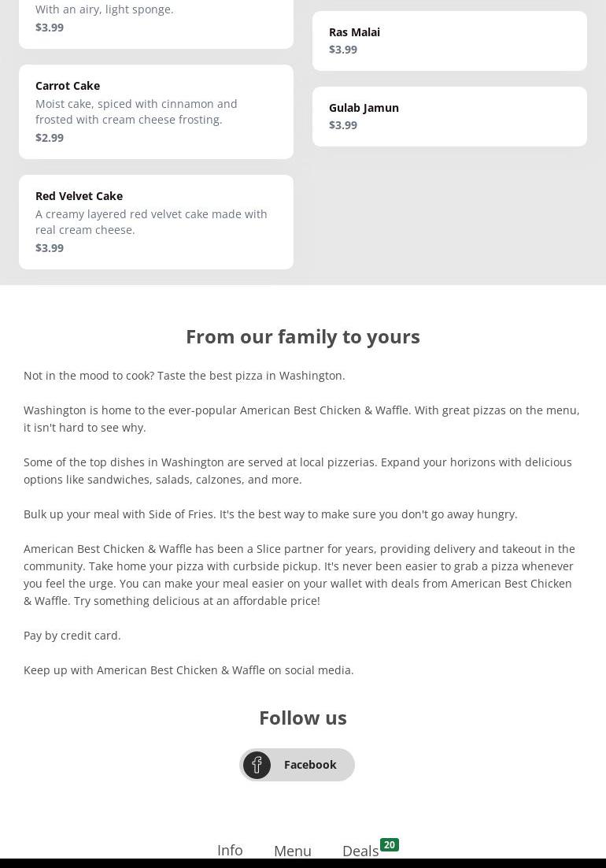Click the Red Velvet Cake description

pyautogui.click(x=151, y=222)
